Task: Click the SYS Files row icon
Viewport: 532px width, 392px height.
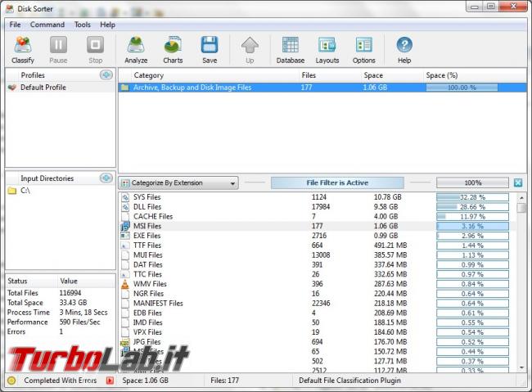Action: coord(125,197)
